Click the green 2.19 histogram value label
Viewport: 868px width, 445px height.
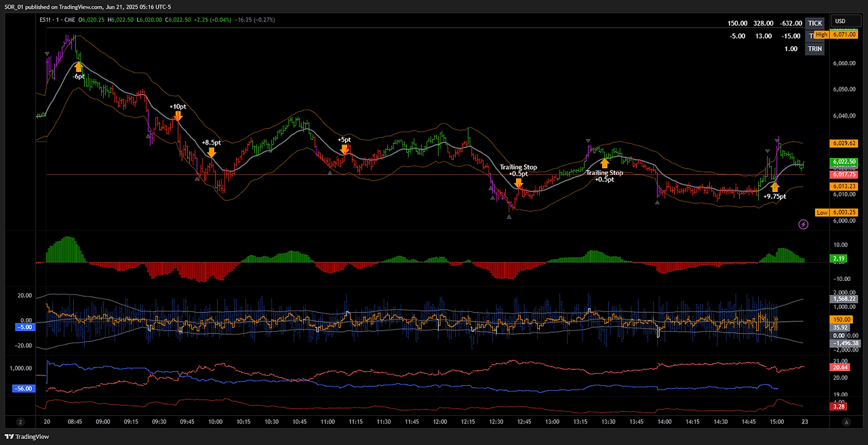[840, 259]
